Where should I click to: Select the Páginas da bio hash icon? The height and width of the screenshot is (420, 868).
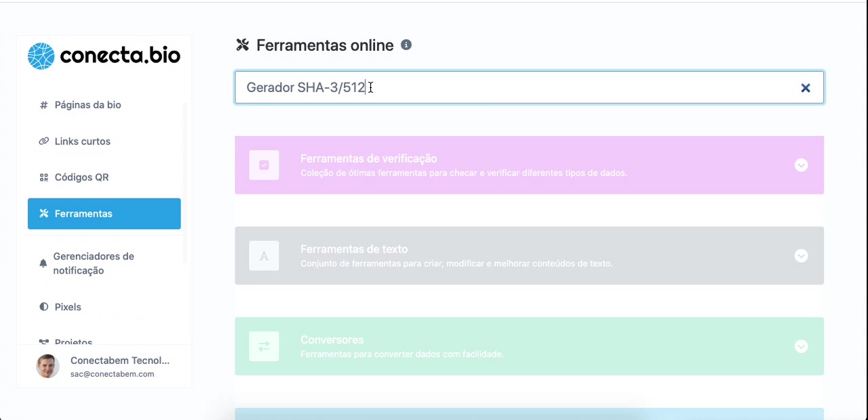click(x=43, y=105)
